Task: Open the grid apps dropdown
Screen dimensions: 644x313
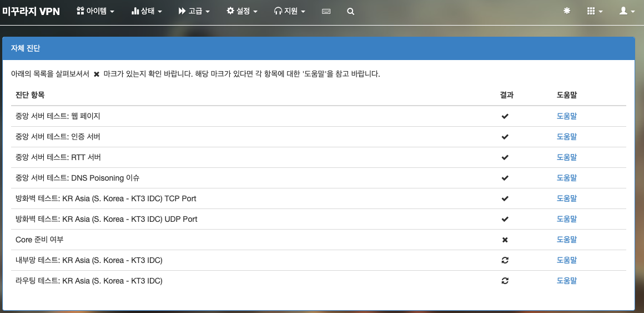Action: pyautogui.click(x=595, y=11)
